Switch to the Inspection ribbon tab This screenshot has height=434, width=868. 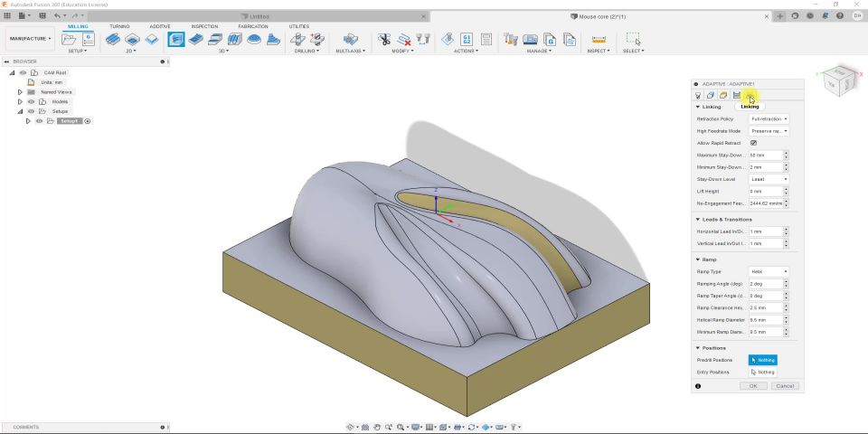[x=204, y=26]
